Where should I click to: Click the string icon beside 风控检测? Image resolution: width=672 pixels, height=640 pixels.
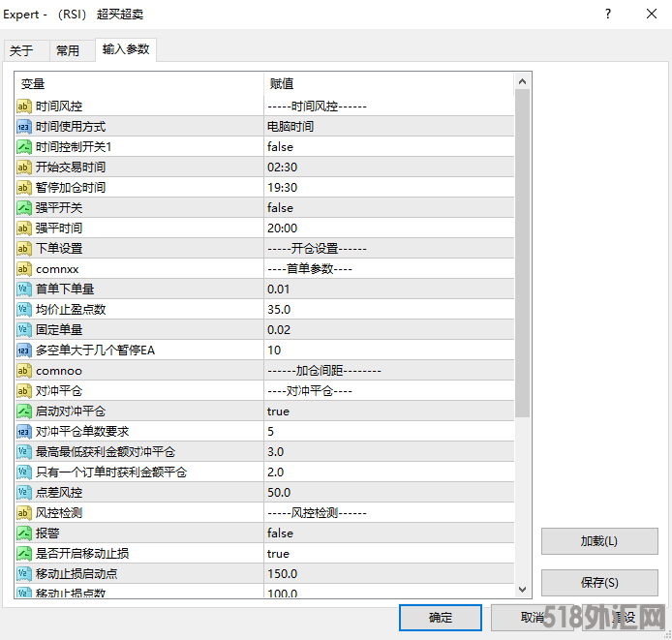click(x=24, y=513)
